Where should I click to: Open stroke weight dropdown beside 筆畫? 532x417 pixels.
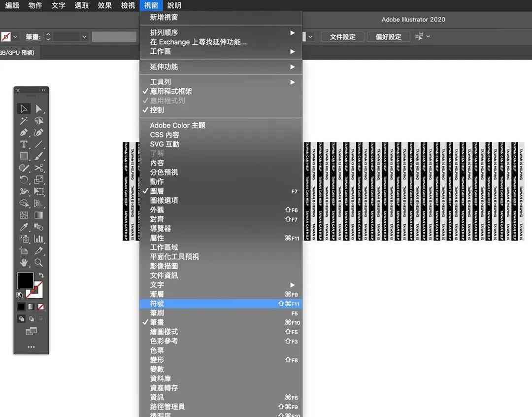click(x=84, y=36)
